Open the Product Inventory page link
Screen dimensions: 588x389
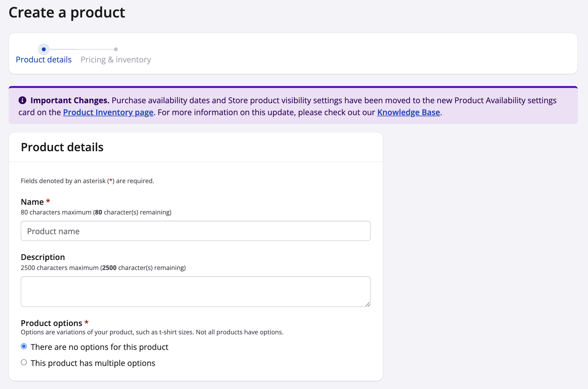(x=108, y=112)
